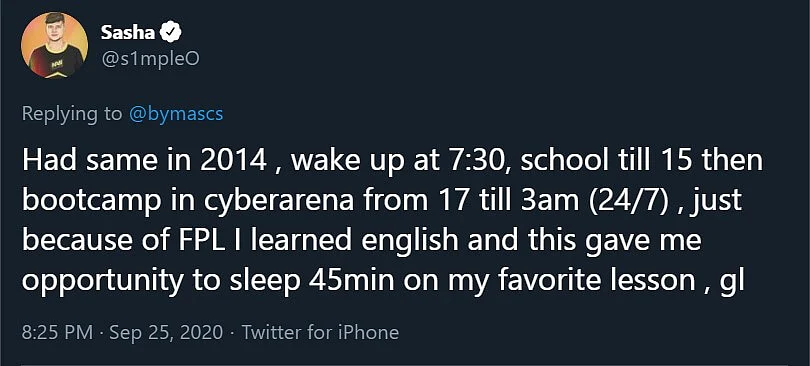Open the Sasha display name profile
Viewport: 810px width, 366px height.
(128, 33)
